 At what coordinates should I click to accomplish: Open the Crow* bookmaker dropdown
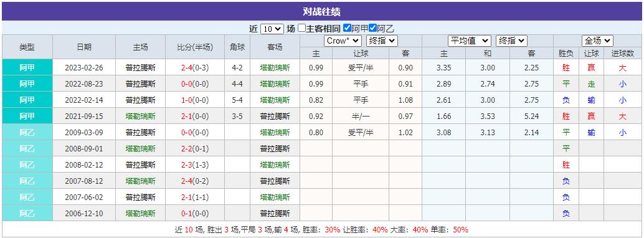[x=343, y=40]
